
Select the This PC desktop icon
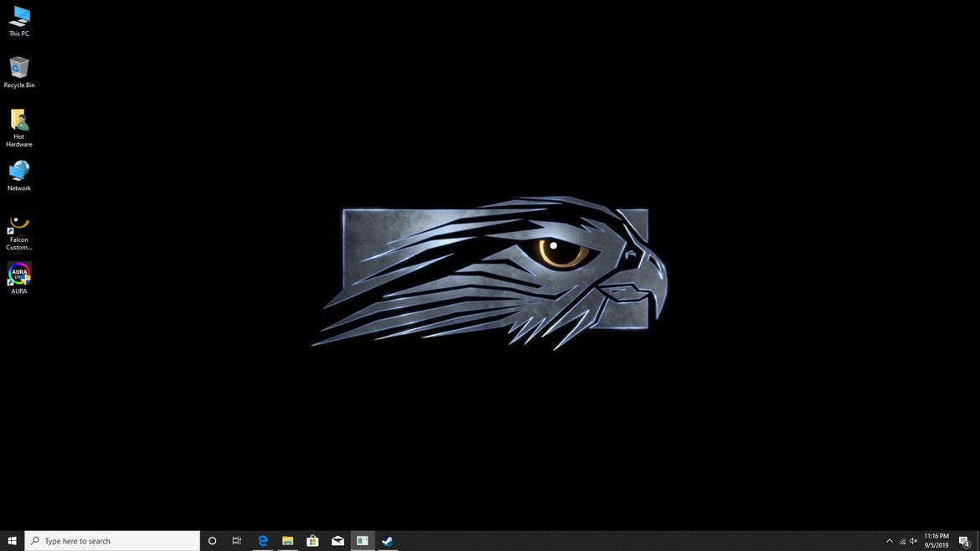18,21
